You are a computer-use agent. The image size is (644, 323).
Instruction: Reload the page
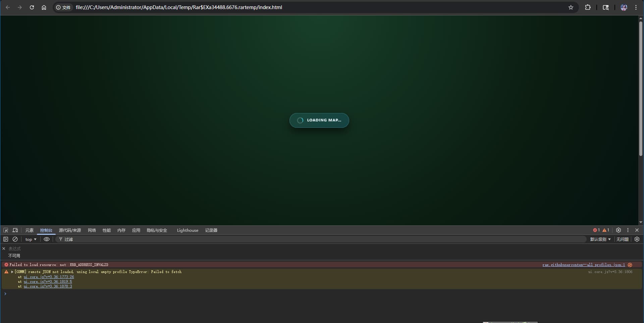pyautogui.click(x=32, y=7)
